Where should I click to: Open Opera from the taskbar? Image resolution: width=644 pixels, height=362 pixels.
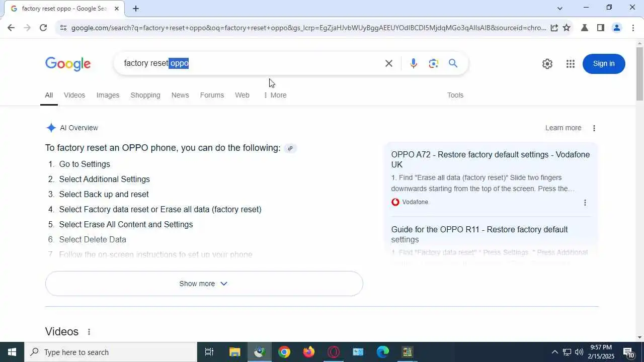(x=334, y=352)
